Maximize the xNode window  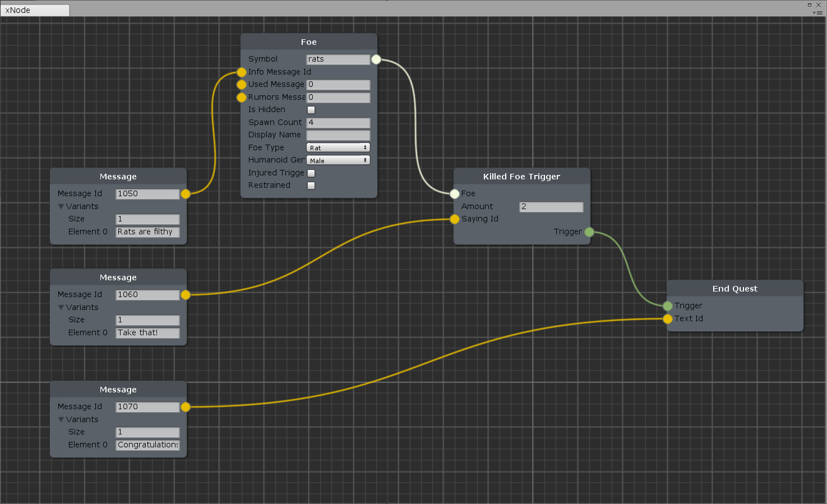(810, 4)
